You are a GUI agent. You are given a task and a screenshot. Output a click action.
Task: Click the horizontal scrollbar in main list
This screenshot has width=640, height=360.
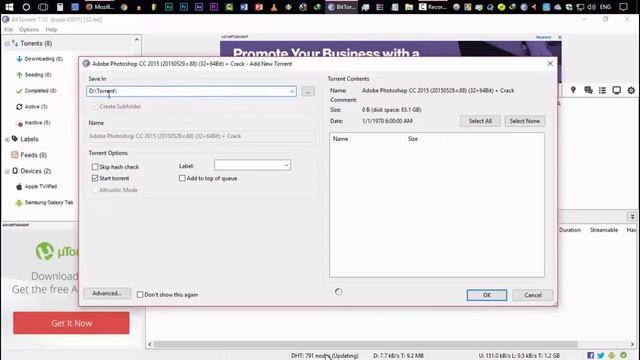click(365, 344)
